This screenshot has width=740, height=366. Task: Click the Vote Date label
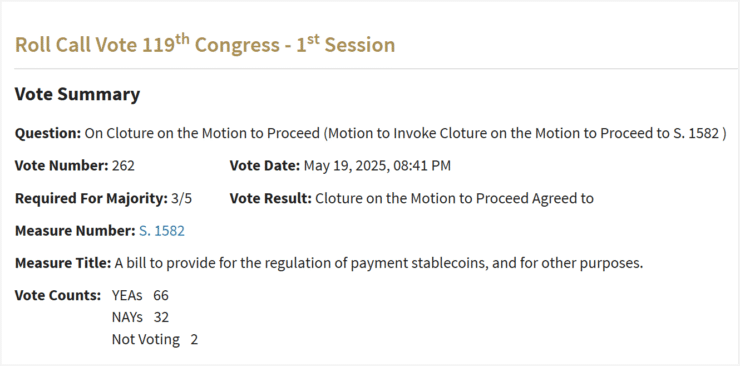pyautogui.click(x=265, y=166)
